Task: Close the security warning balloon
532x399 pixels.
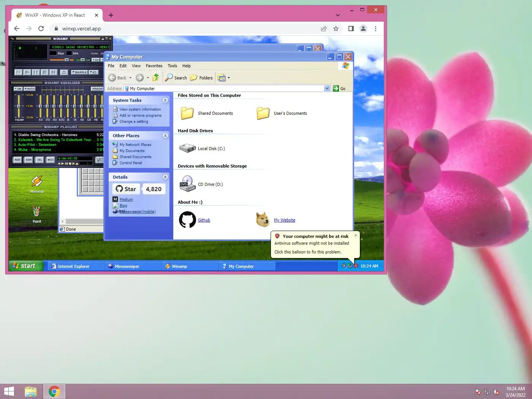Action: coord(356,235)
